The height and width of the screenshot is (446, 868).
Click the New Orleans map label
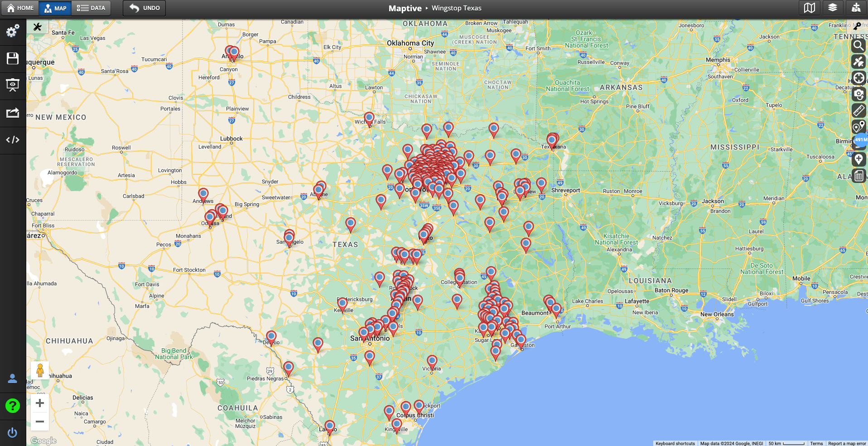(x=717, y=314)
